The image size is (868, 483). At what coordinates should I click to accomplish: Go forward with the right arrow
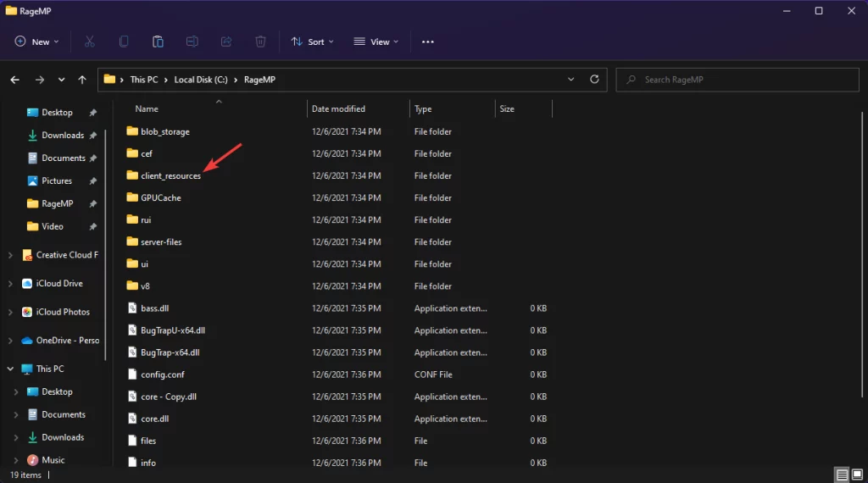point(39,80)
